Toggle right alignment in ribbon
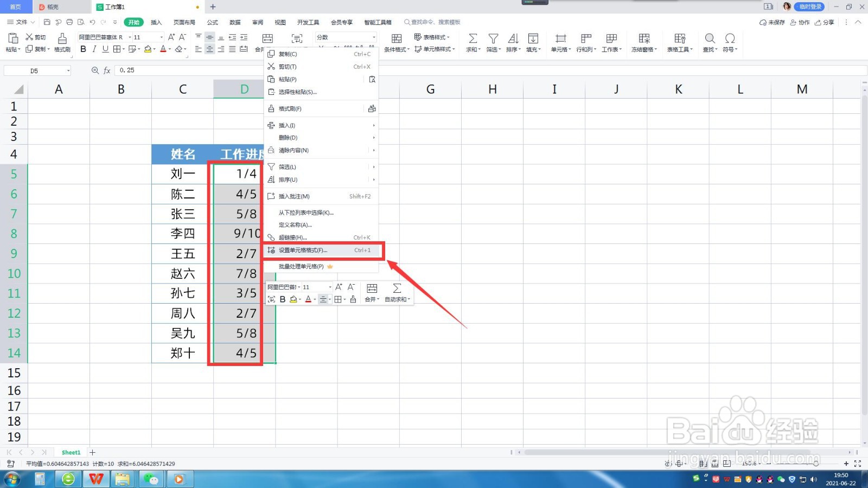 tap(221, 49)
